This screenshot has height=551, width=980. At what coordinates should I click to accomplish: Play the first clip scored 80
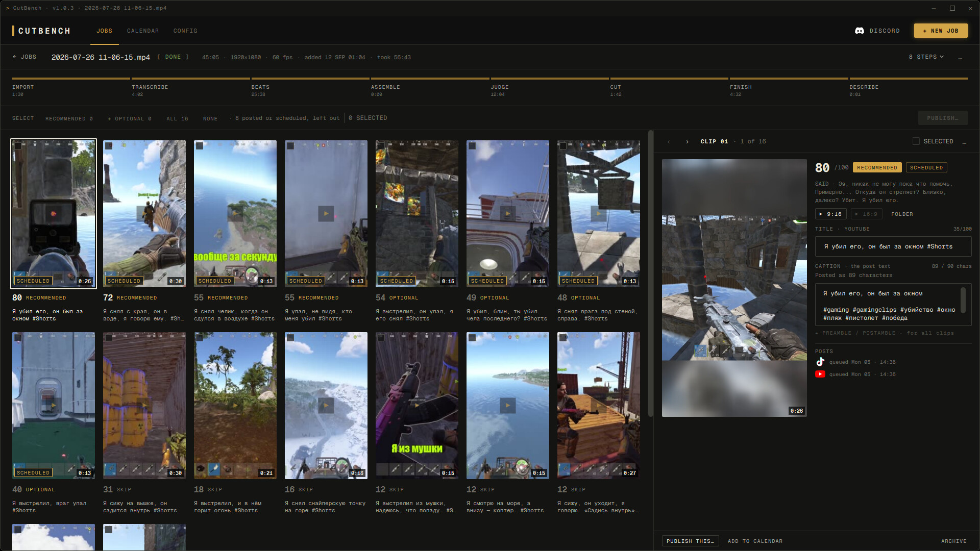(54, 213)
